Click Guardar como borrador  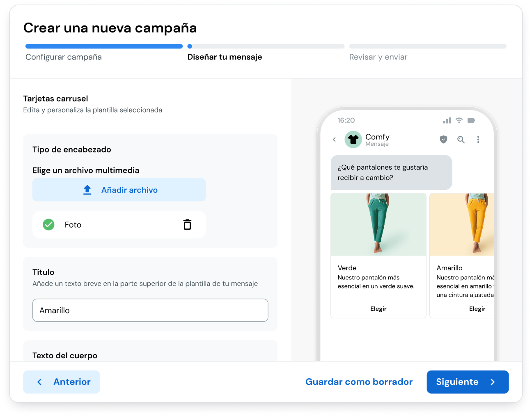(359, 382)
